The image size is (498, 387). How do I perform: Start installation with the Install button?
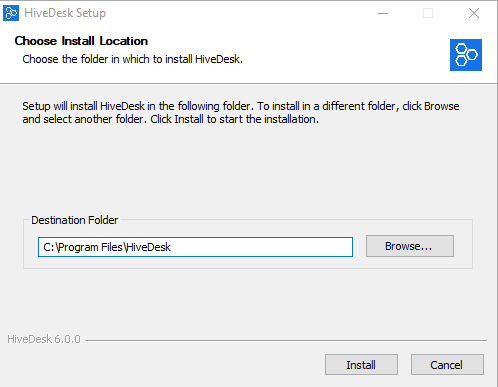click(361, 364)
